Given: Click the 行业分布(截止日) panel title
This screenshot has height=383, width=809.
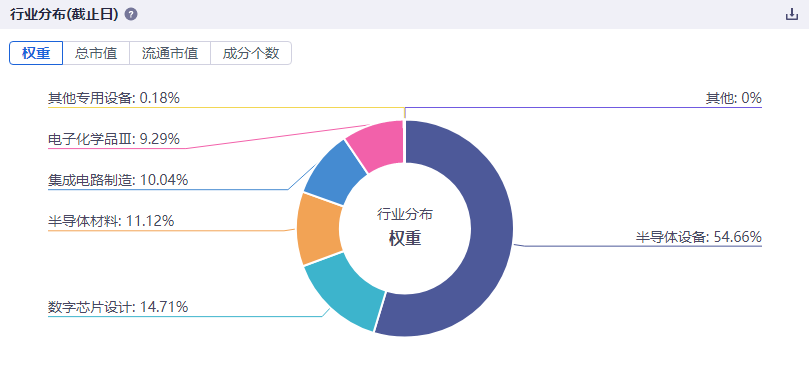Looking at the screenshot, I should [64, 14].
